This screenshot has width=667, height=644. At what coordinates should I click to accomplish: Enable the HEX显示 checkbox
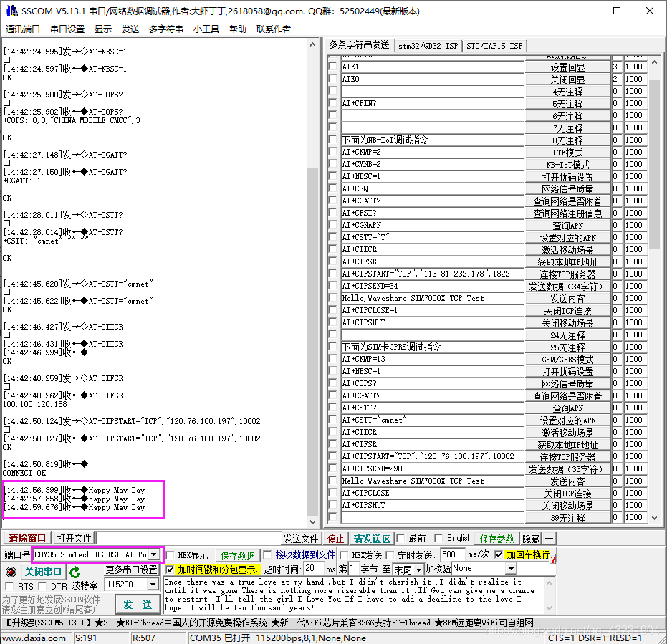171,555
